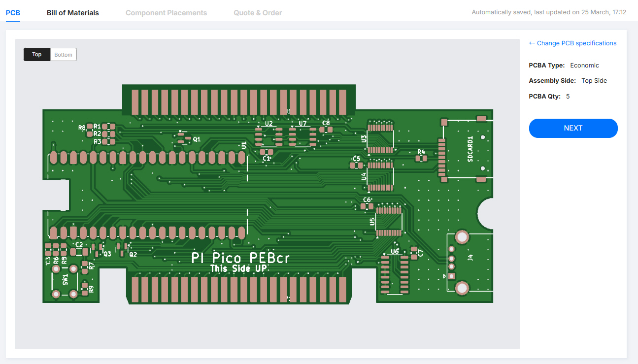The image size is (638, 364).
Task: Click the U3 chip footprint
Action: [x=381, y=139]
